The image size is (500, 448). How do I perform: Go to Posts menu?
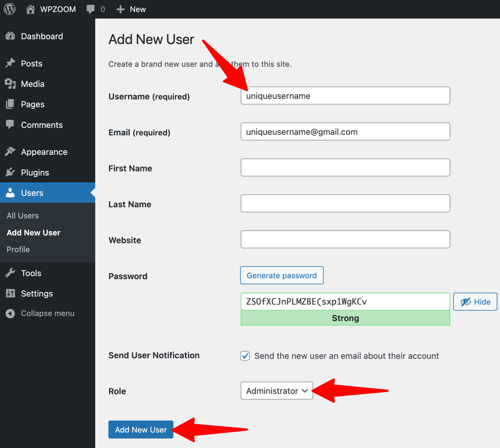click(47, 63)
